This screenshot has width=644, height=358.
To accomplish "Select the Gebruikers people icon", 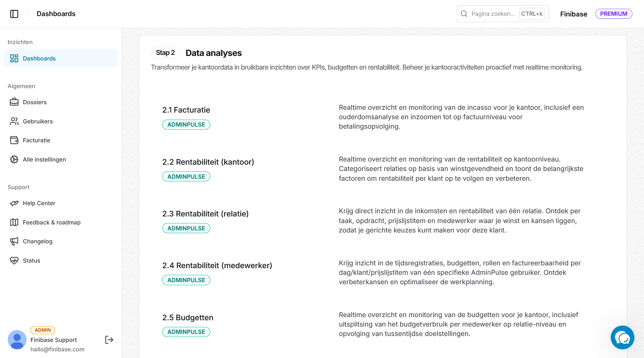I will point(14,121).
